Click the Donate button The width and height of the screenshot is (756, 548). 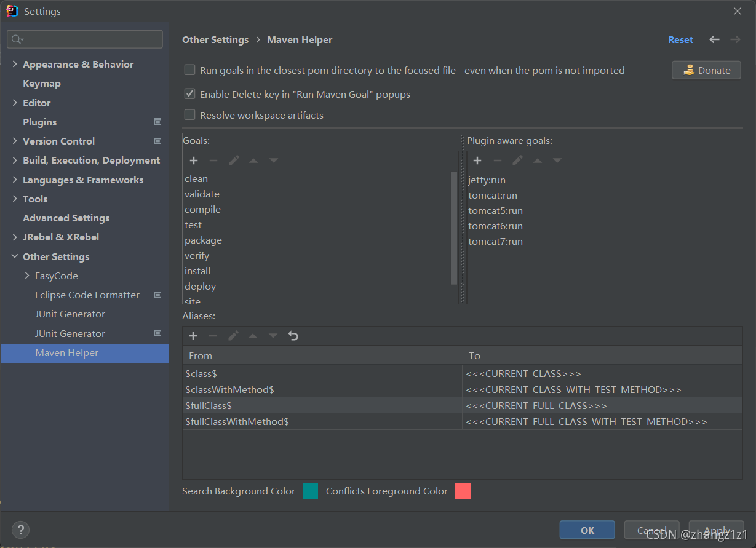pos(706,70)
